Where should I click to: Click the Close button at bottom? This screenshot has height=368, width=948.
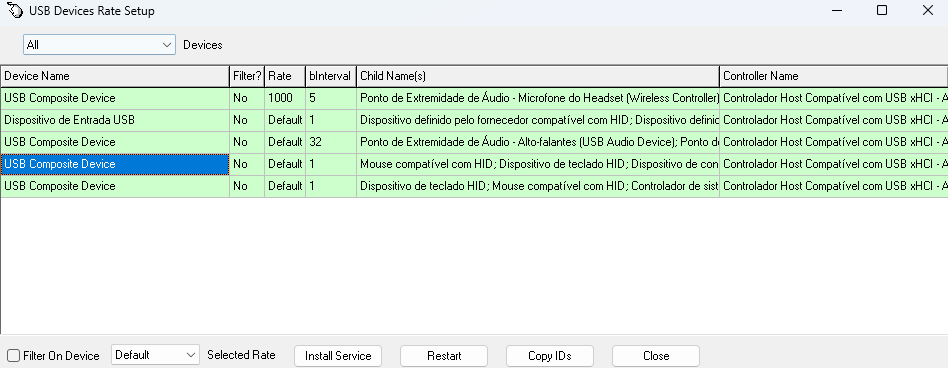(656, 356)
